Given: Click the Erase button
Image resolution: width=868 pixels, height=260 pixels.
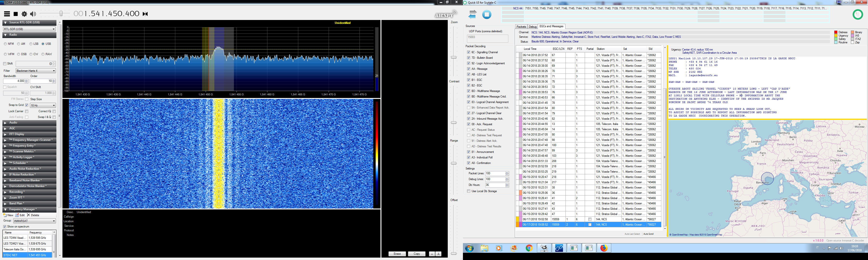Looking at the screenshot, I should click(x=397, y=254).
